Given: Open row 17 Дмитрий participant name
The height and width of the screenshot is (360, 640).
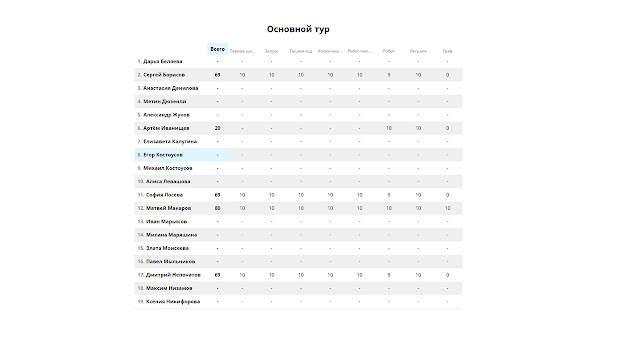Looking at the screenshot, I should [173, 275].
